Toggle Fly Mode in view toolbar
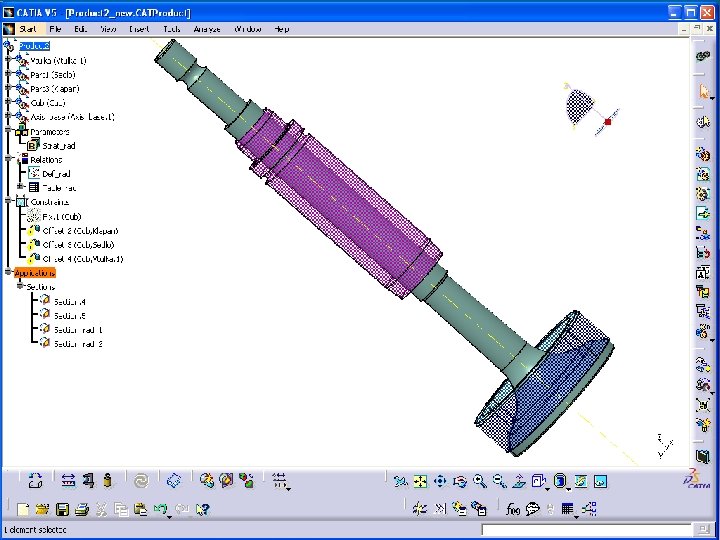This screenshot has height=540, width=720. (400, 481)
